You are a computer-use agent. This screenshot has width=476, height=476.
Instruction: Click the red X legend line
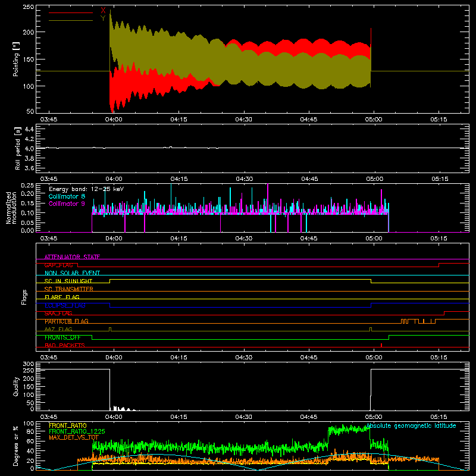tap(71, 12)
